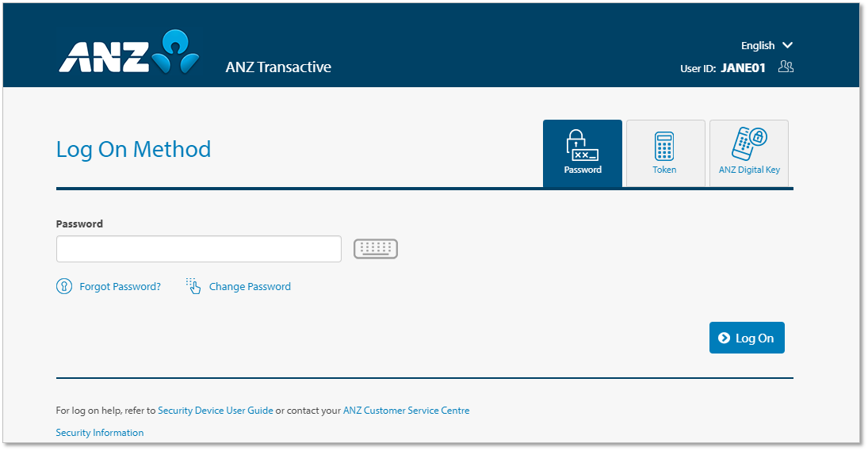Image resolution: width=868 pixels, height=451 pixels.
Task: Focus the Password input field
Action: 198,249
